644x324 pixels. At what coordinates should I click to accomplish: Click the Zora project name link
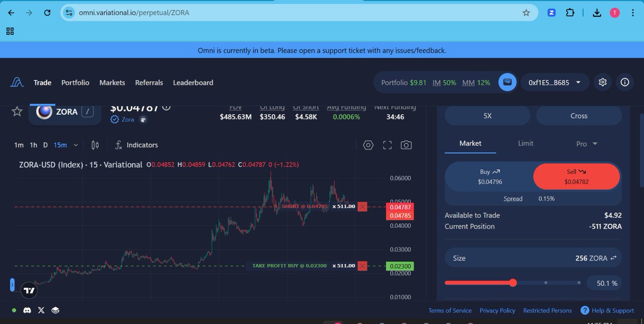[129, 120]
